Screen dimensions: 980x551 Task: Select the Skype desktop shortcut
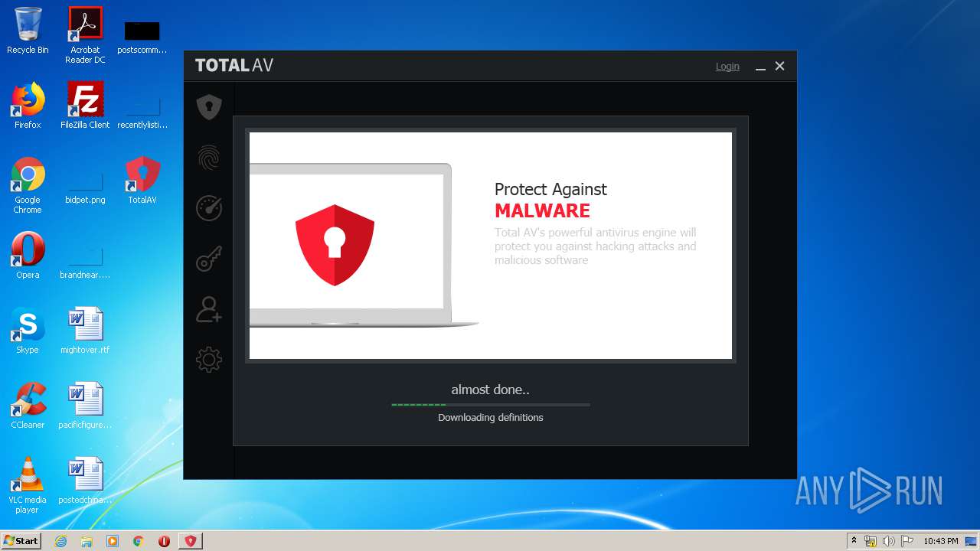coord(28,331)
